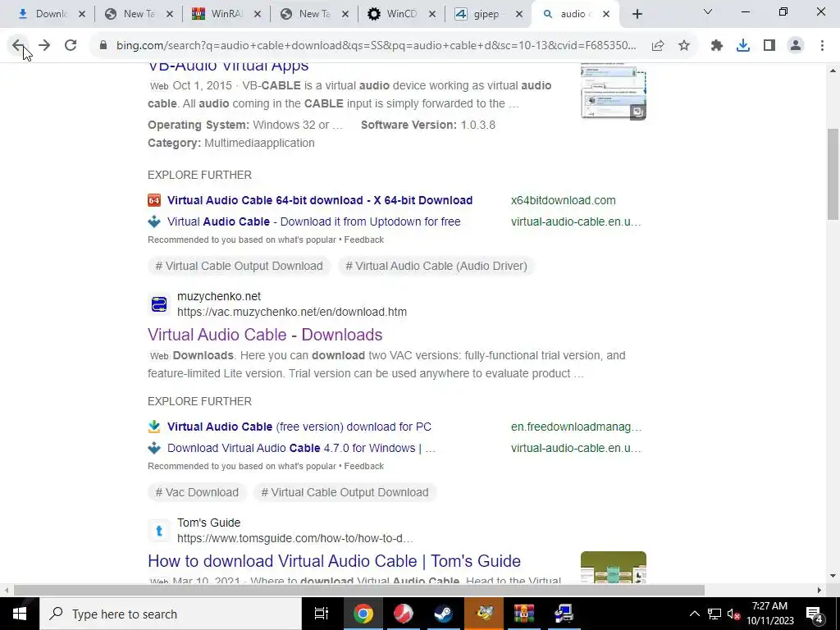Open Virtual Audio Cable 64-bit download link
Image resolution: width=840 pixels, height=630 pixels.
320,200
